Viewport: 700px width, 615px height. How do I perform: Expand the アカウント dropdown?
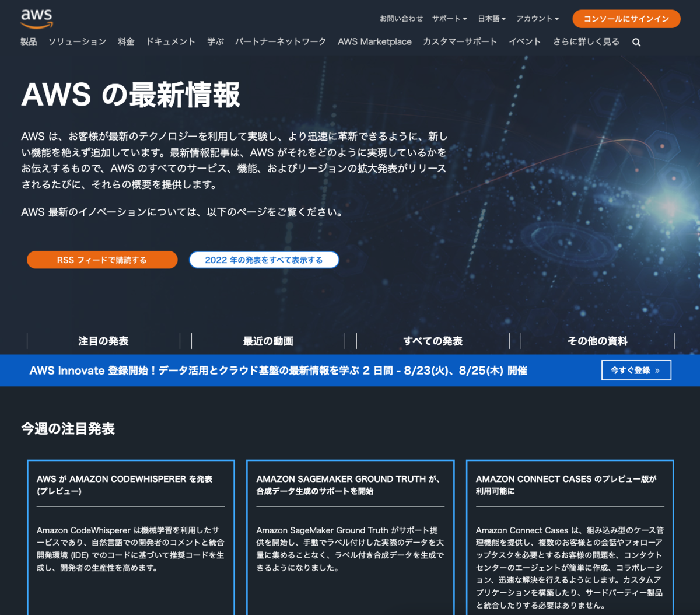tap(537, 19)
